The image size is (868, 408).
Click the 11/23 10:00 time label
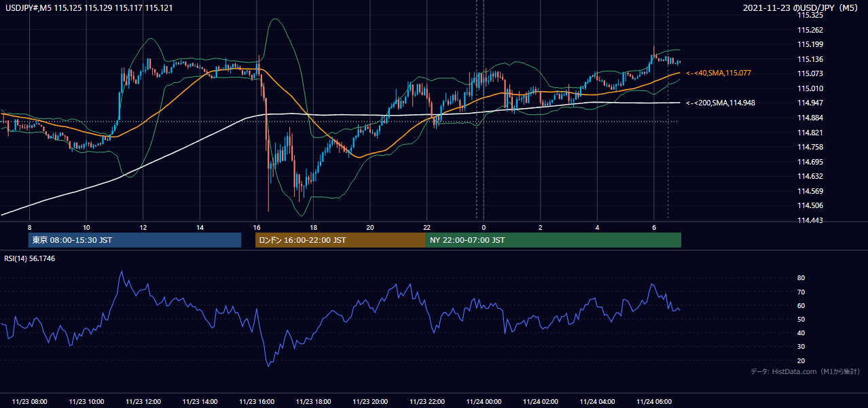tap(86, 402)
